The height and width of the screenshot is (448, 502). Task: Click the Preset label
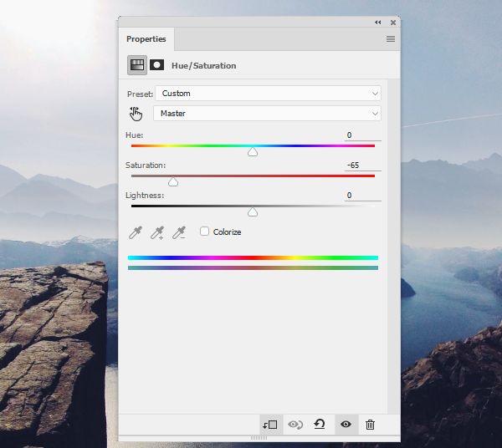pos(140,94)
